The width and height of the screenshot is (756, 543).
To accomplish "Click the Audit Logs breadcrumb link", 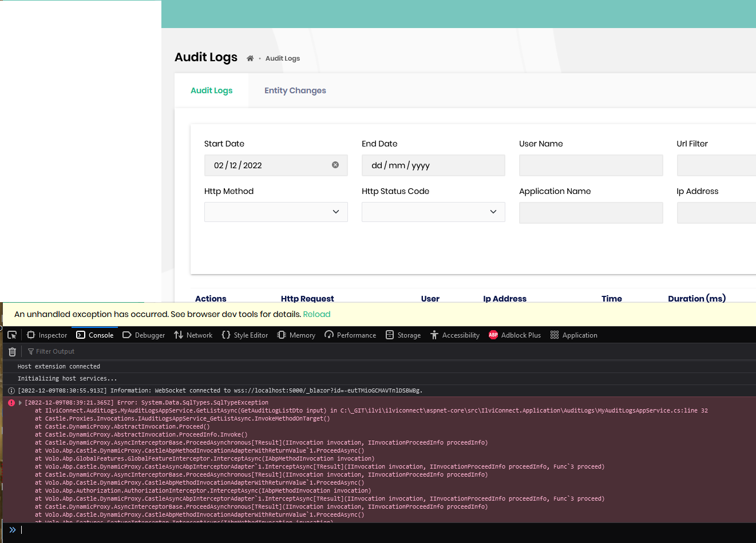I will pos(282,58).
